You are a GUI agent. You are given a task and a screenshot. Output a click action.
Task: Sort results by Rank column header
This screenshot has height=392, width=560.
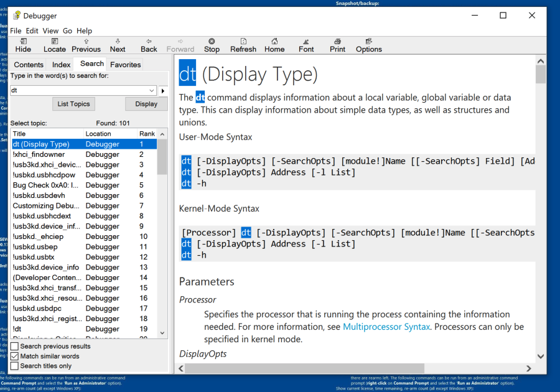(x=147, y=134)
